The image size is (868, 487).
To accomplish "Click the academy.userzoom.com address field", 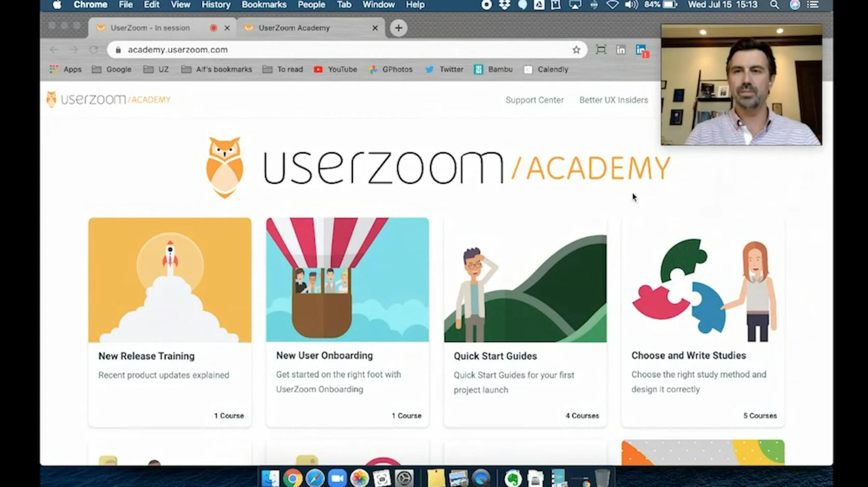I will pos(347,50).
